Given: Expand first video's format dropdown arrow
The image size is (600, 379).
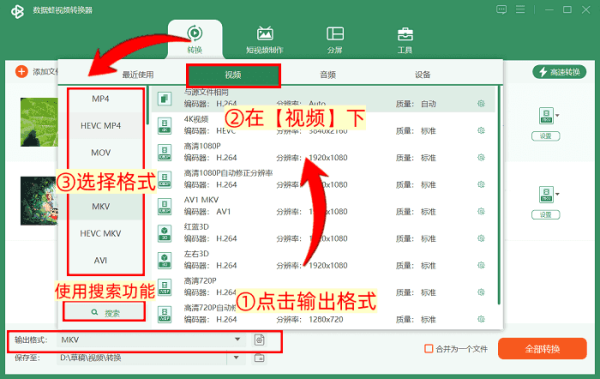Looking at the screenshot, I should coord(558,115).
